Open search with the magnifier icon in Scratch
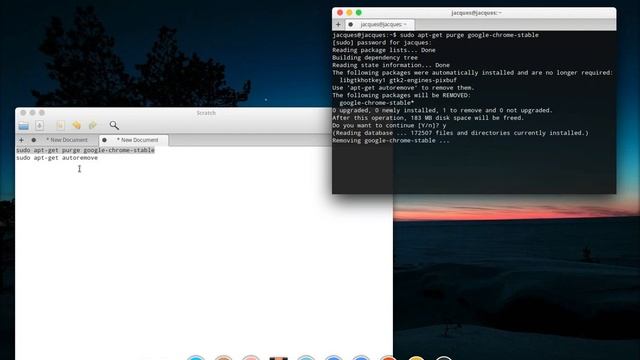Image resolution: width=640 pixels, height=360 pixels. [114, 125]
